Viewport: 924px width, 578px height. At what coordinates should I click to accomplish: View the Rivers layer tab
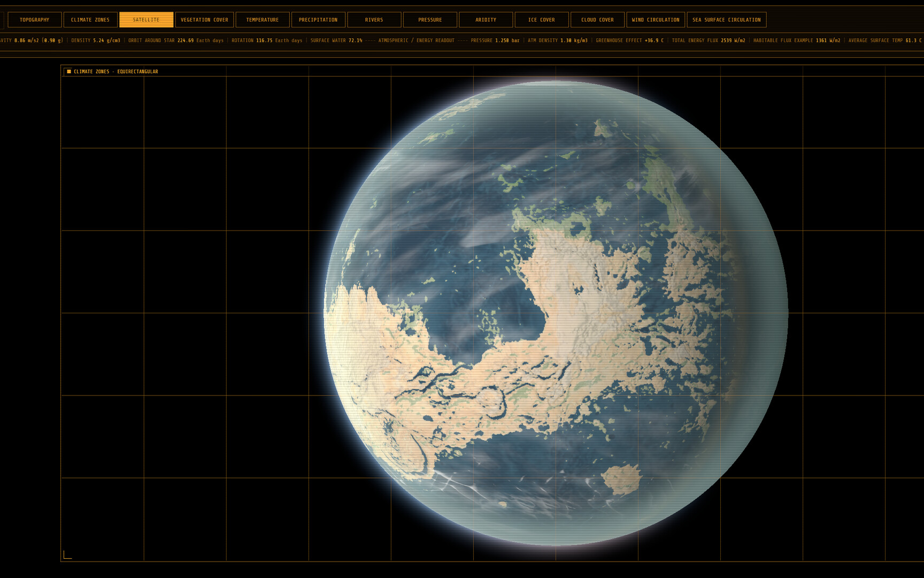pos(374,20)
